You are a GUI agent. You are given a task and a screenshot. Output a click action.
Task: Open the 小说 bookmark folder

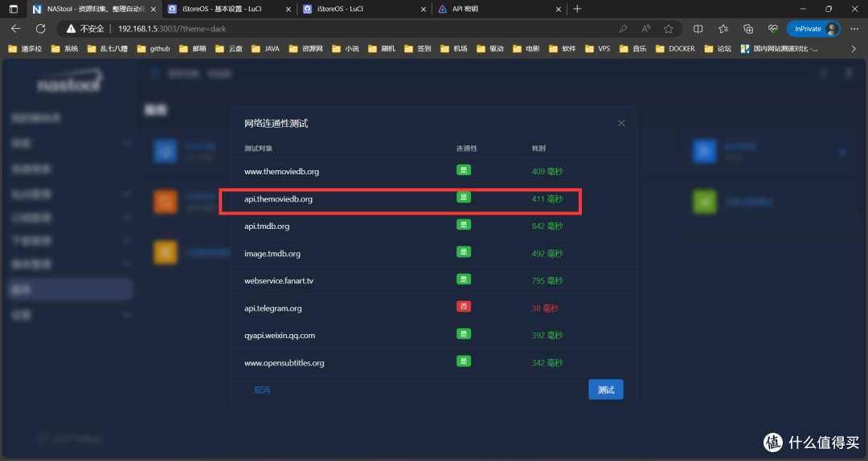coord(345,49)
